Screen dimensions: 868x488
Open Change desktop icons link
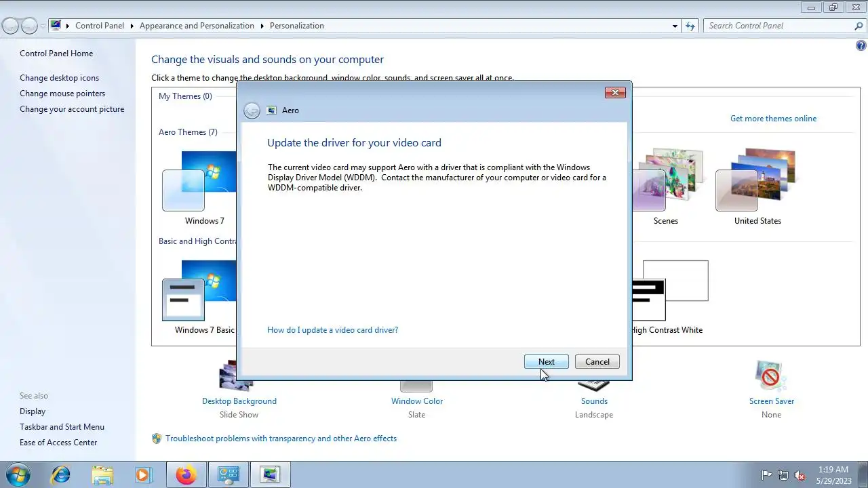coord(59,78)
